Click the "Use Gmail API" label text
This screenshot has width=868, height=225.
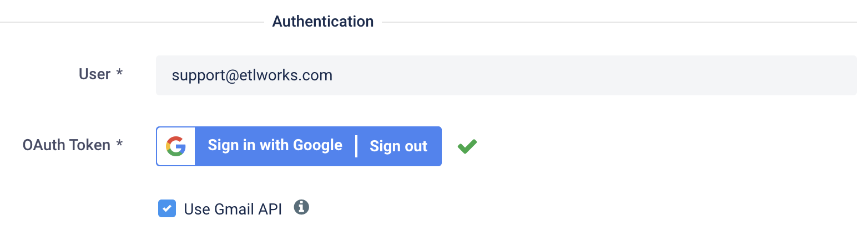pyautogui.click(x=233, y=209)
